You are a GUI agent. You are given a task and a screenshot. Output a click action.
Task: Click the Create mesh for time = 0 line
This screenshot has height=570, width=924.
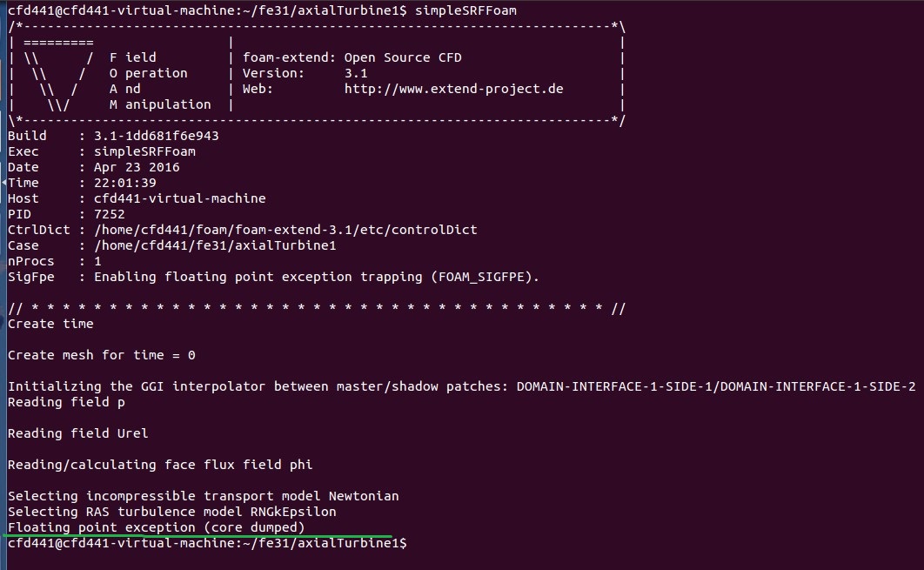tap(101, 355)
